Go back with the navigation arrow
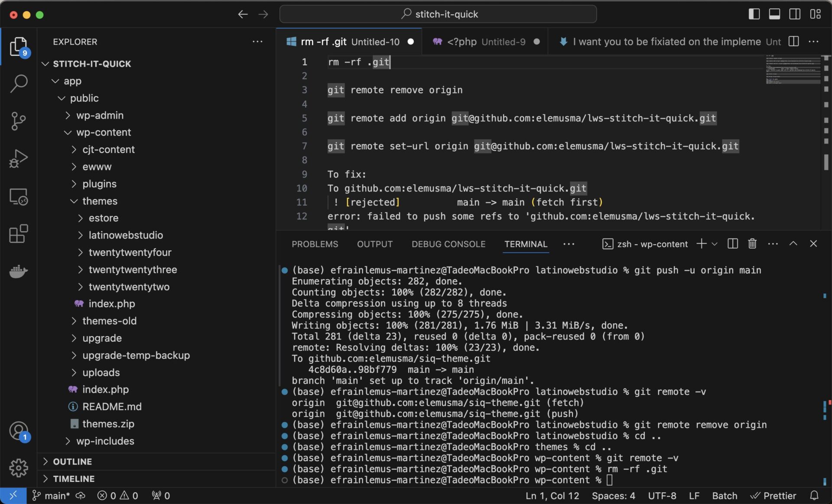 pyautogui.click(x=243, y=14)
